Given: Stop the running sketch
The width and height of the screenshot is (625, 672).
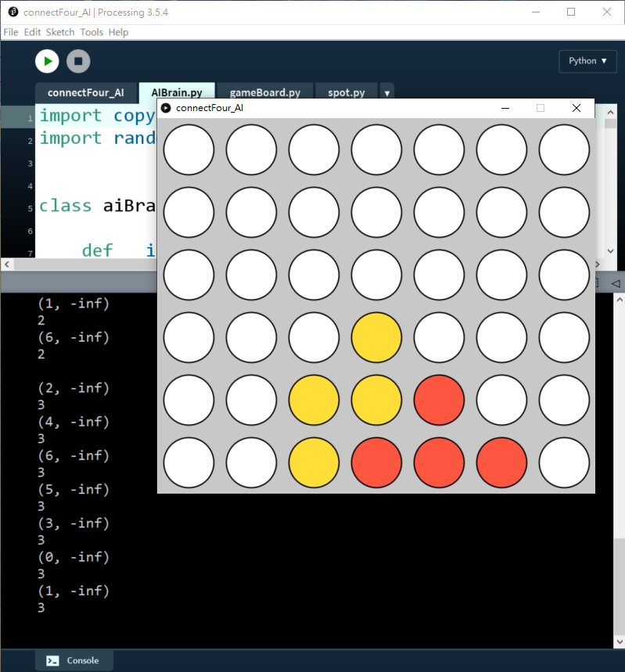Looking at the screenshot, I should point(78,61).
